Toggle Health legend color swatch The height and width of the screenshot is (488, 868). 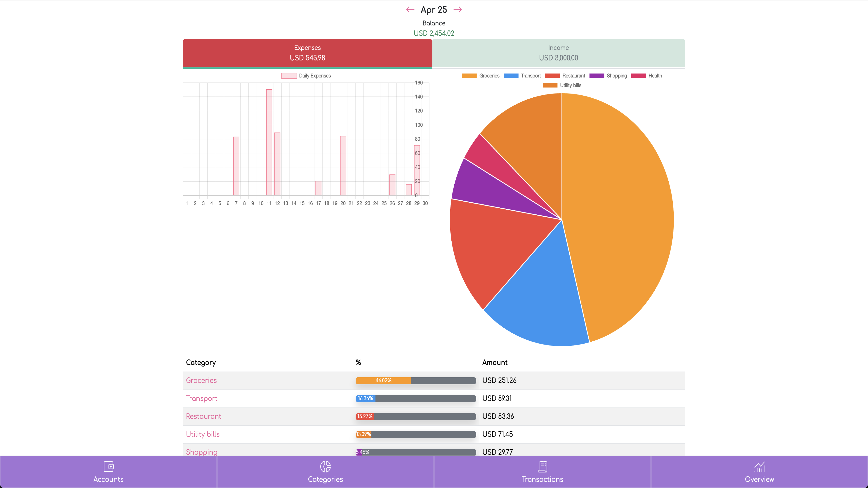[639, 76]
